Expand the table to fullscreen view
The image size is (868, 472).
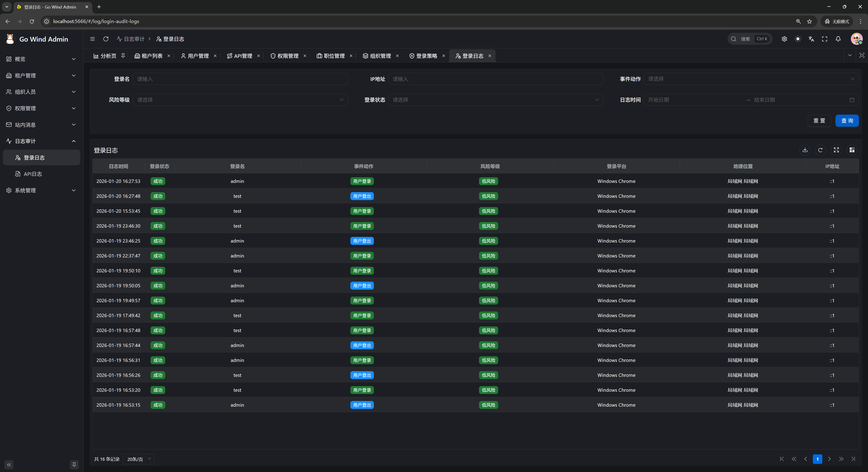point(836,150)
